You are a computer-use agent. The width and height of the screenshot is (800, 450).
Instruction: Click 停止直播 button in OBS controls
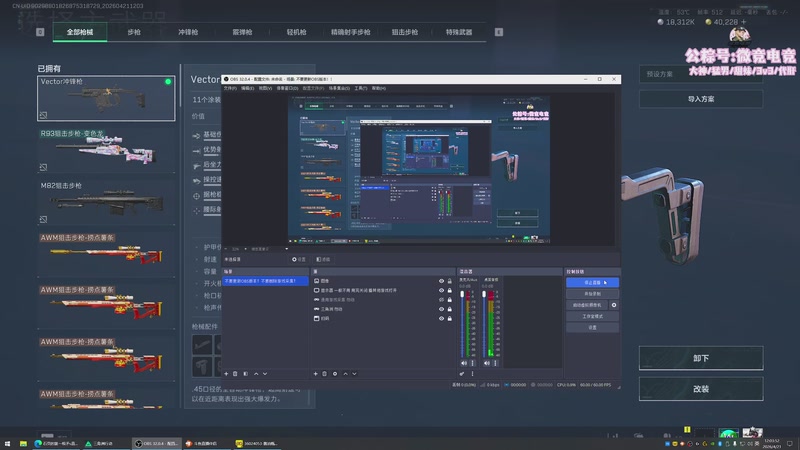[x=592, y=283]
